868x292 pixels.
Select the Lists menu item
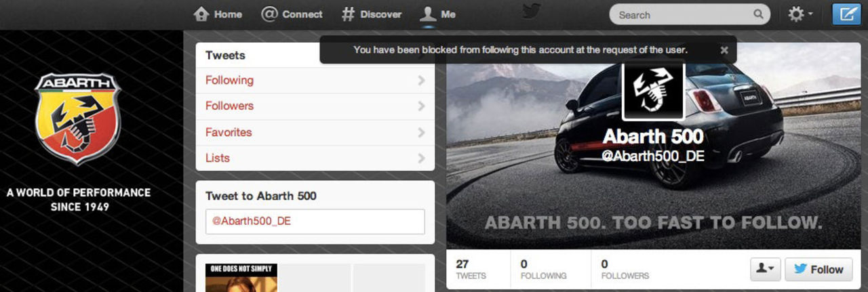point(218,158)
